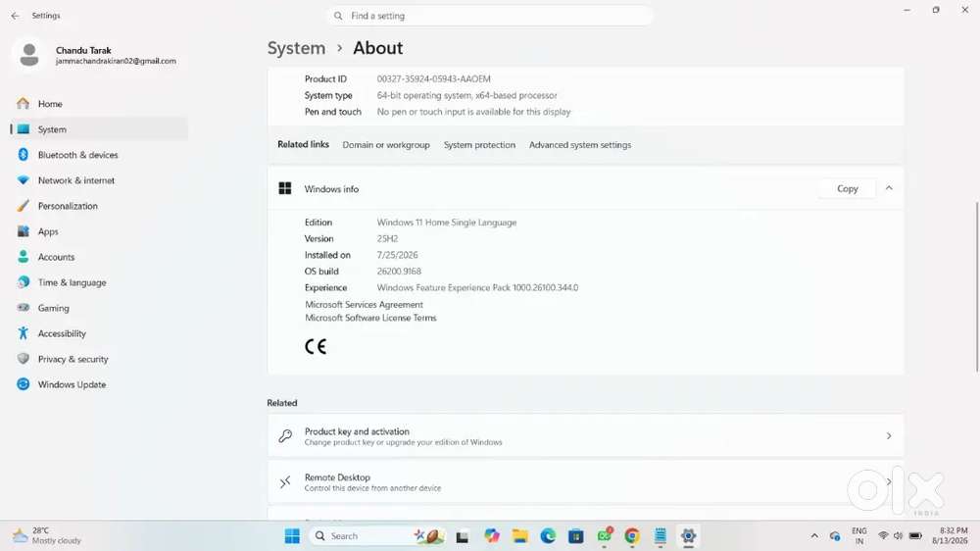
Task: Open the Apps settings section
Action: [x=99, y=231]
